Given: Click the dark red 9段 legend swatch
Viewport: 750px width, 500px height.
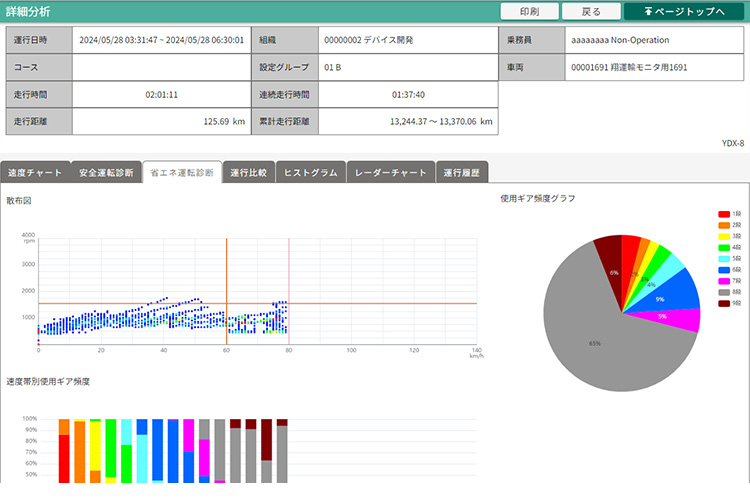Looking at the screenshot, I should (x=725, y=301).
